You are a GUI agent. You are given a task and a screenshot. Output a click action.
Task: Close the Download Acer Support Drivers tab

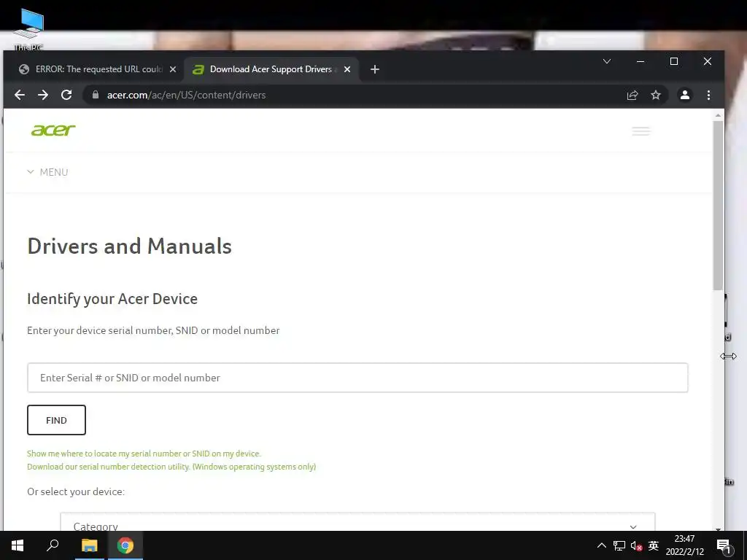pos(347,69)
